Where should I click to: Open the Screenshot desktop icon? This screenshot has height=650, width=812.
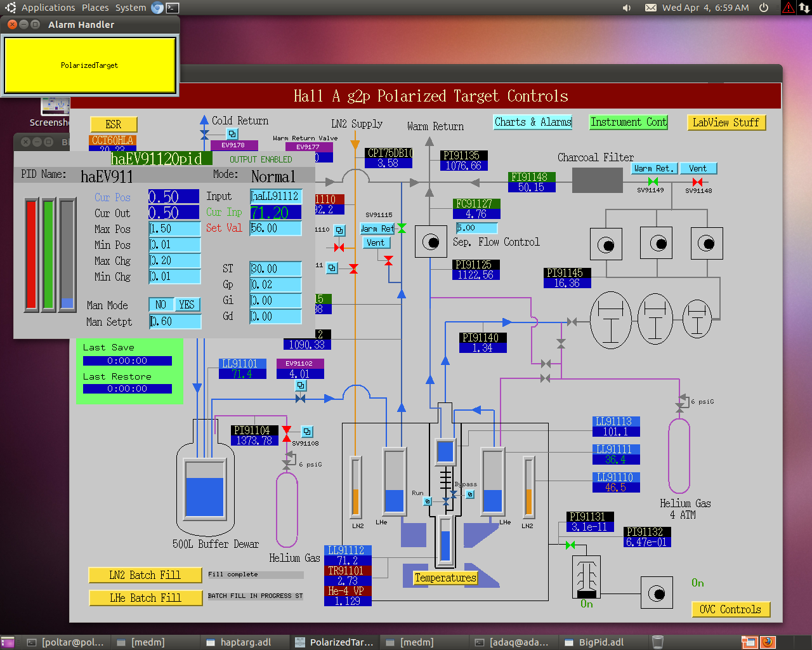(55, 112)
